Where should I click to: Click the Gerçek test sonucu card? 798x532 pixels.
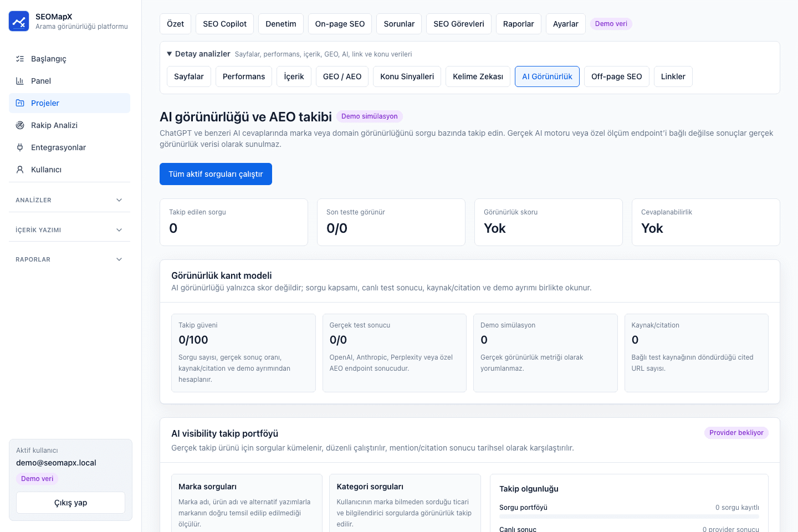coord(395,353)
